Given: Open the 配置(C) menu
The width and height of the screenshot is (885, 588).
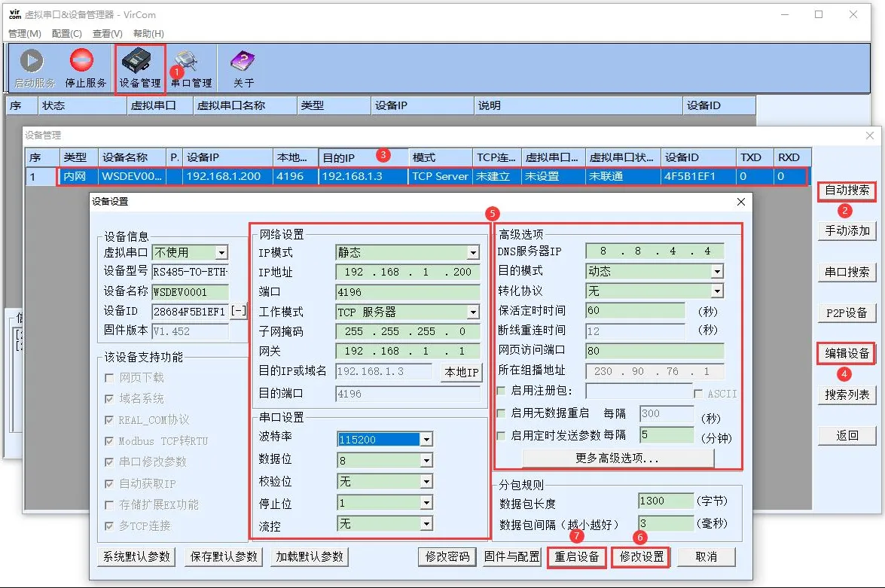Looking at the screenshot, I should [66, 34].
